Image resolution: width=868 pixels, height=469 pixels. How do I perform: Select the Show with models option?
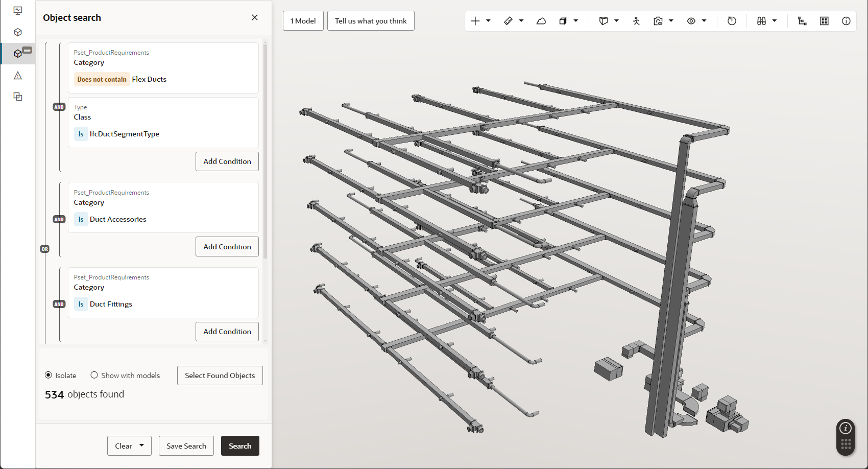tap(94, 375)
